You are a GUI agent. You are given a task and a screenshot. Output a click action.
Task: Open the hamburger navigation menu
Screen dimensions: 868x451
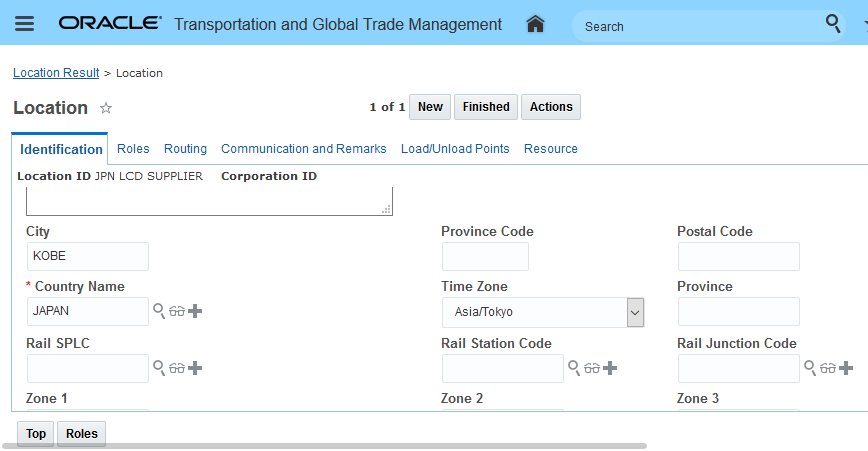coord(24,24)
